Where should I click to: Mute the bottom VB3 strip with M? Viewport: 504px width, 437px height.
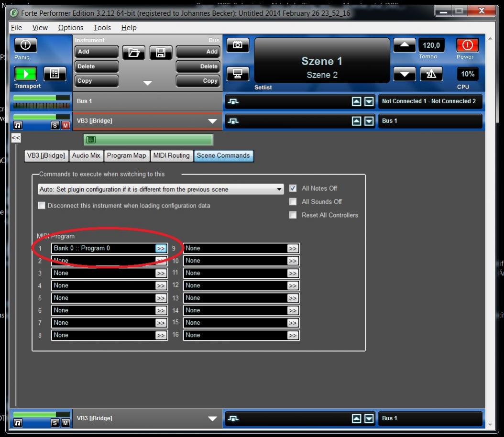coord(66,423)
